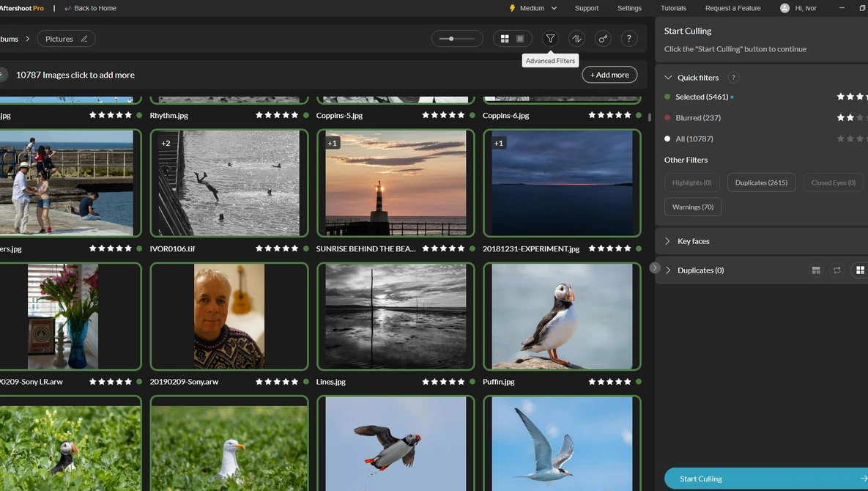
Task: Open the flying puffin thumbnail
Action: coord(396,443)
